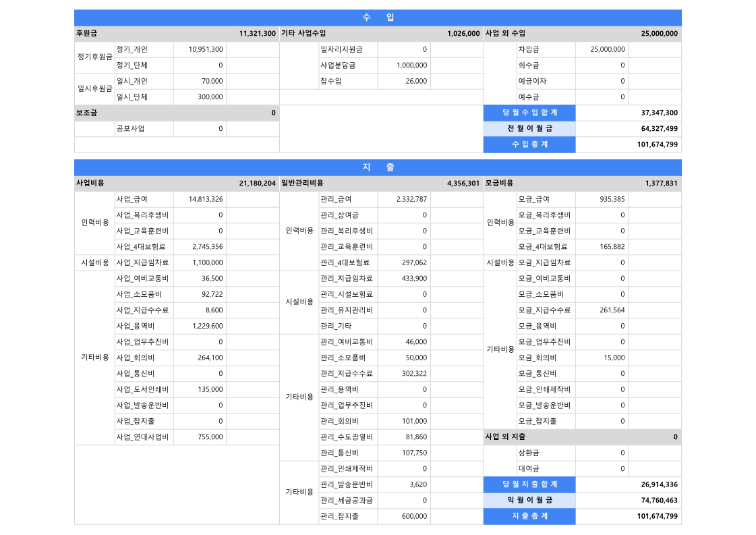This screenshot has width=756, height=535.
Task: Click the '당 월 지 출 합 계' cell
Action: click(x=529, y=484)
